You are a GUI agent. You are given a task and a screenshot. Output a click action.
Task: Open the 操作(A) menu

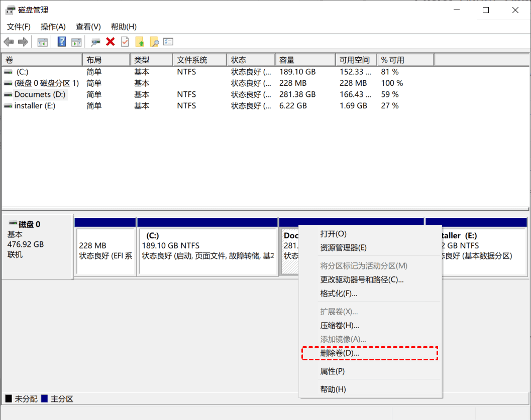coord(52,27)
